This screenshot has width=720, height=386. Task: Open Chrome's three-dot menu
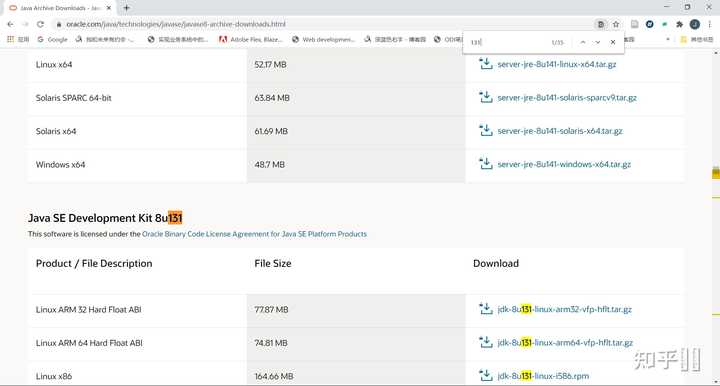pos(709,24)
